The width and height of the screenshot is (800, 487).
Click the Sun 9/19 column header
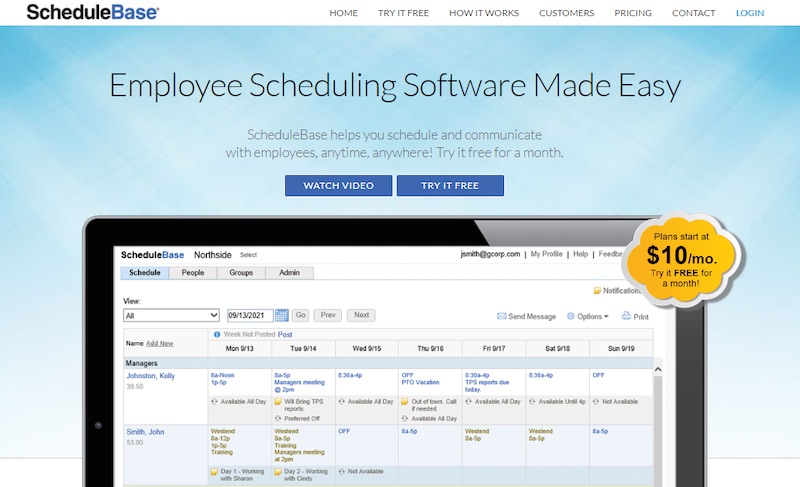click(x=621, y=349)
